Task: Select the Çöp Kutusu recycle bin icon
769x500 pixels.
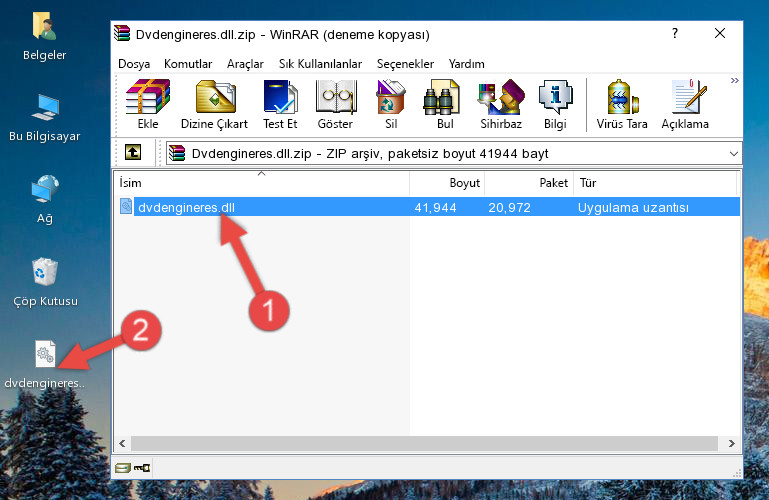Action: pyautogui.click(x=45, y=282)
